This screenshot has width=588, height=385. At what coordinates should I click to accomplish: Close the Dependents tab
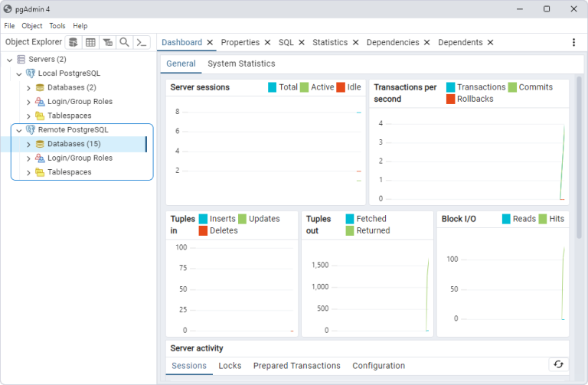490,42
